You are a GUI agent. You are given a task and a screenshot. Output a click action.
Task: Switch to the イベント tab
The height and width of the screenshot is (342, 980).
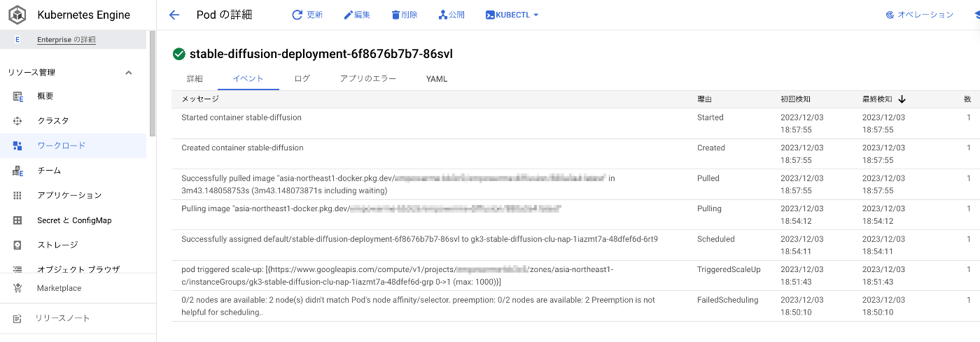(248, 78)
